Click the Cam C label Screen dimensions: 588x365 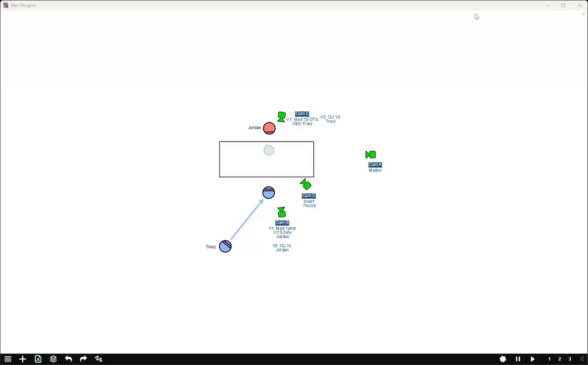[302, 114]
